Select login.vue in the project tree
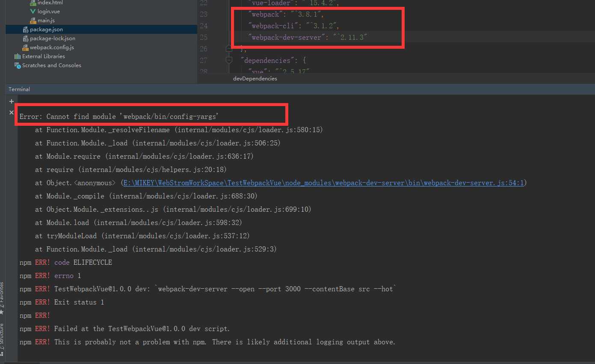595x364 pixels. (x=48, y=12)
